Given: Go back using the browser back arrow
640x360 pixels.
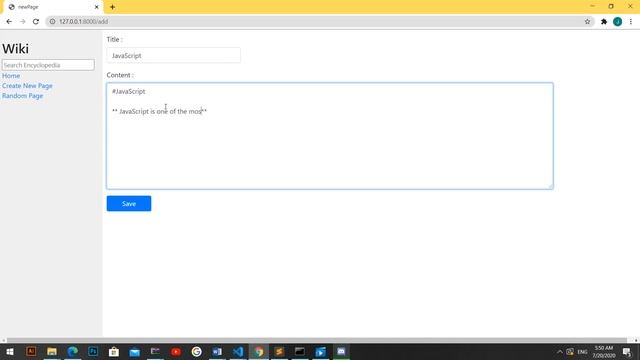Looking at the screenshot, I should 9,22.
